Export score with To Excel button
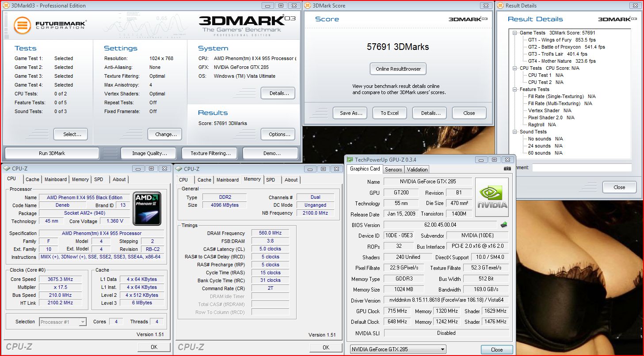Viewport: 644px width, 356px height. 389,113
